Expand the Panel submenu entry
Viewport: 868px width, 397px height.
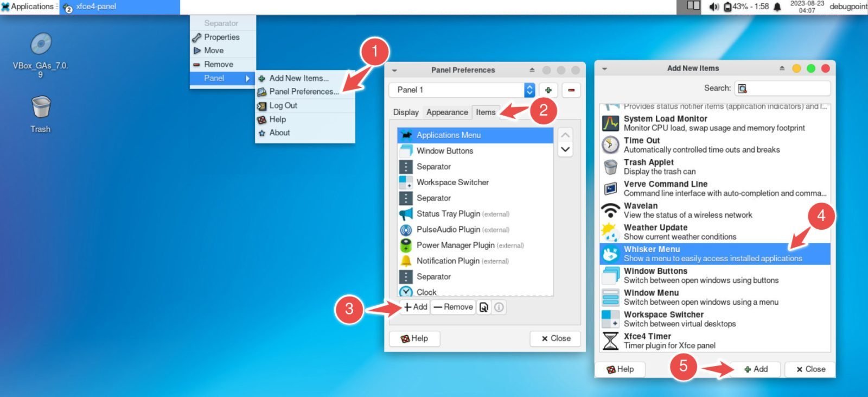[222, 78]
